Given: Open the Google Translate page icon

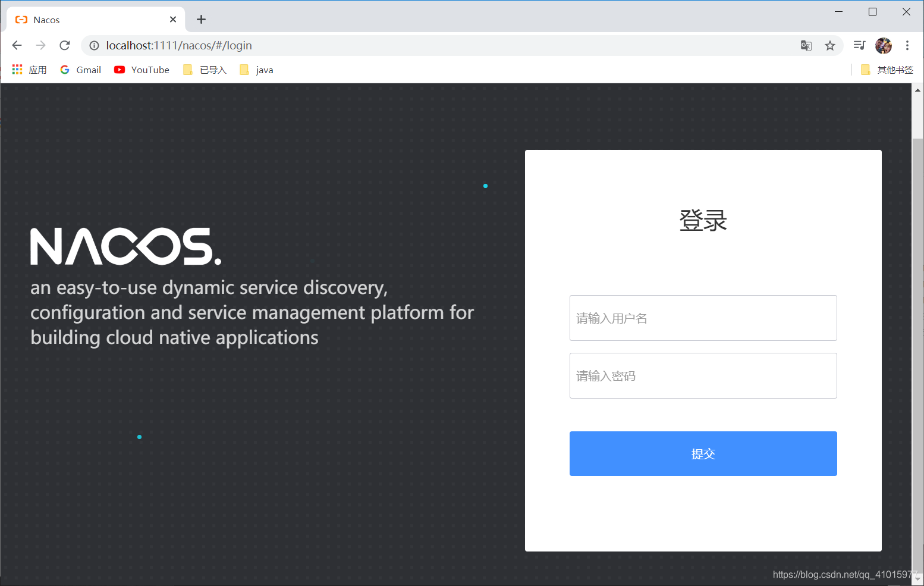Looking at the screenshot, I should click(x=806, y=45).
